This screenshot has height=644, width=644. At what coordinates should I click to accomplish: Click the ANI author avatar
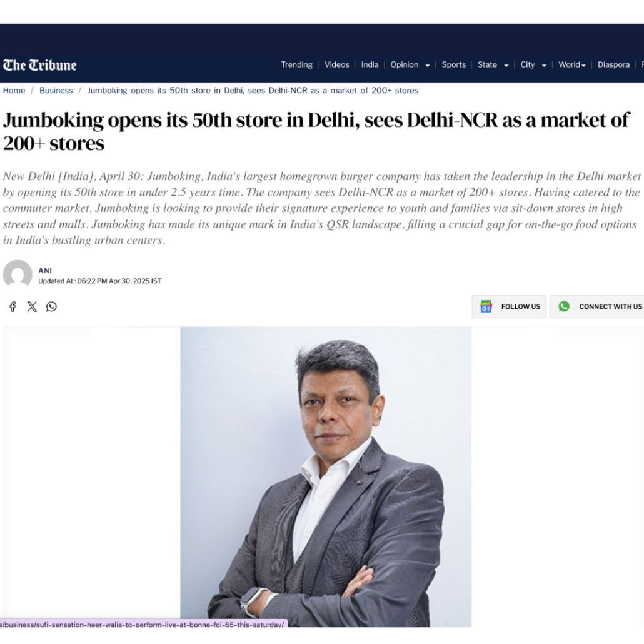point(18,273)
